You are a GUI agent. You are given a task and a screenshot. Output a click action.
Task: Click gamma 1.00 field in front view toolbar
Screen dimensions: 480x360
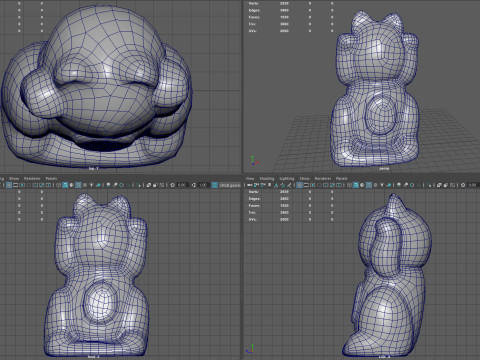203,185
